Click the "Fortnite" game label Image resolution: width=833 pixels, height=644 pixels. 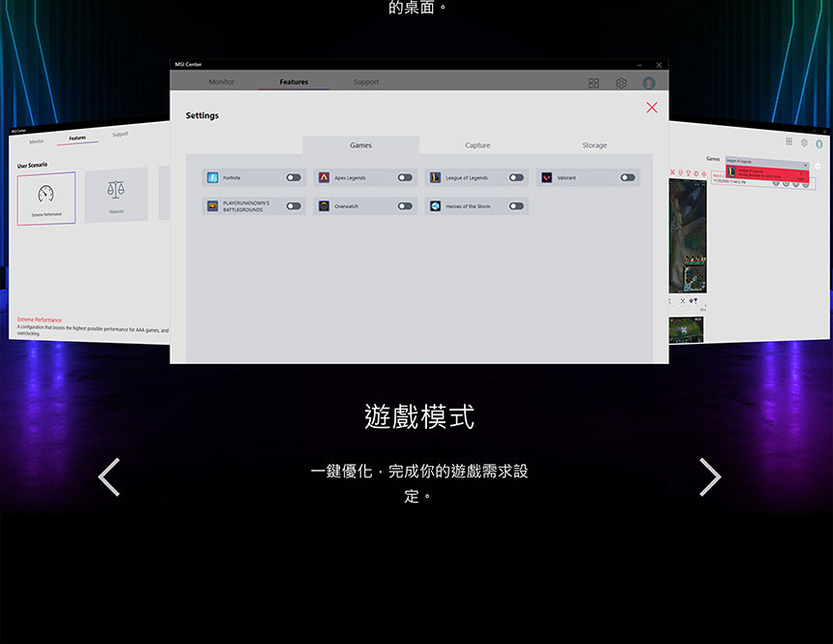pos(231,178)
